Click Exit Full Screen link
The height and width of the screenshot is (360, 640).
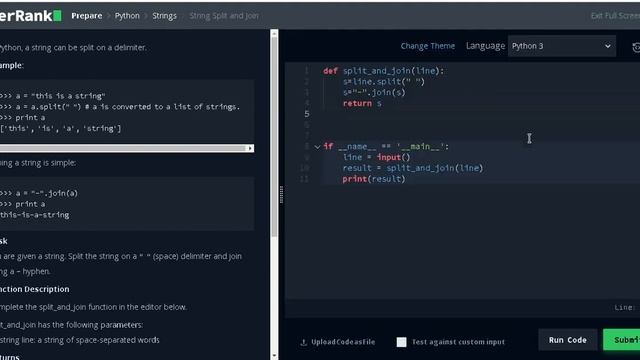point(615,16)
